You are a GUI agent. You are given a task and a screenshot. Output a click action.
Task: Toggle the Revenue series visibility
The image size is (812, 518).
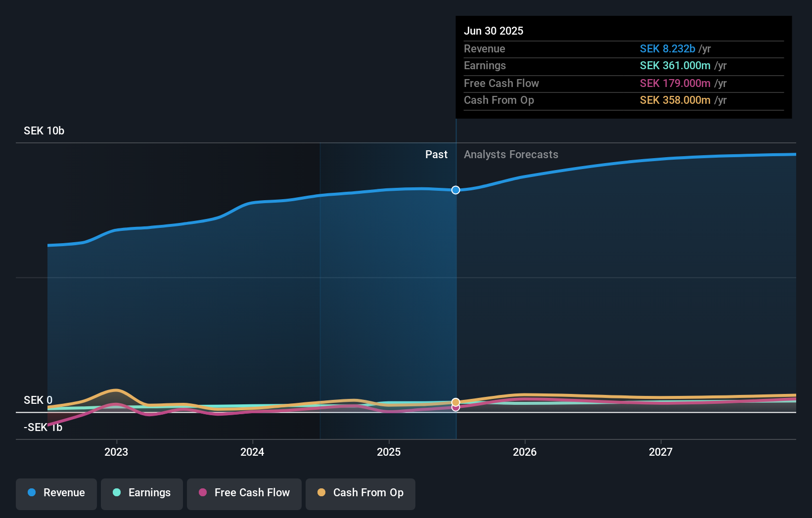(x=56, y=494)
